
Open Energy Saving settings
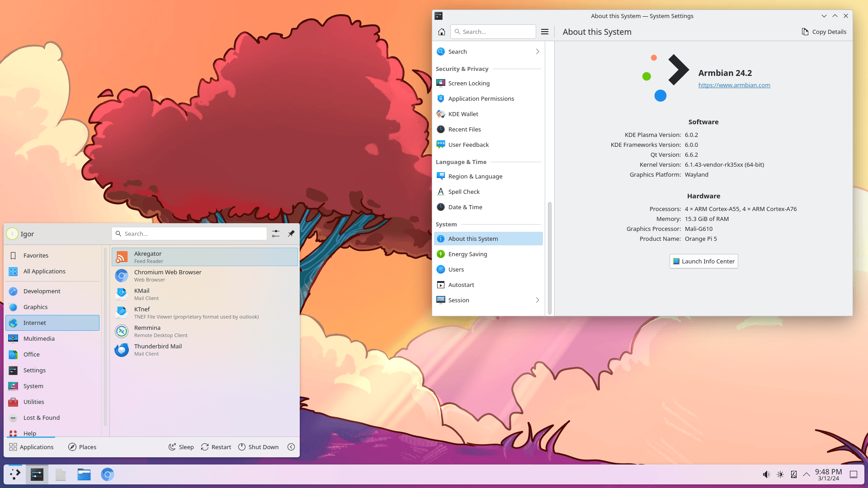point(467,254)
